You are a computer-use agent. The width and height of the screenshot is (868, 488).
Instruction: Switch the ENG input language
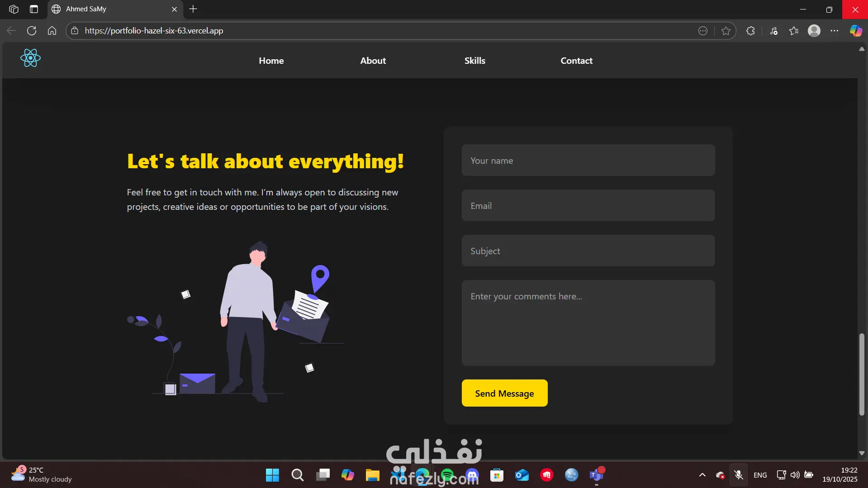tap(760, 475)
